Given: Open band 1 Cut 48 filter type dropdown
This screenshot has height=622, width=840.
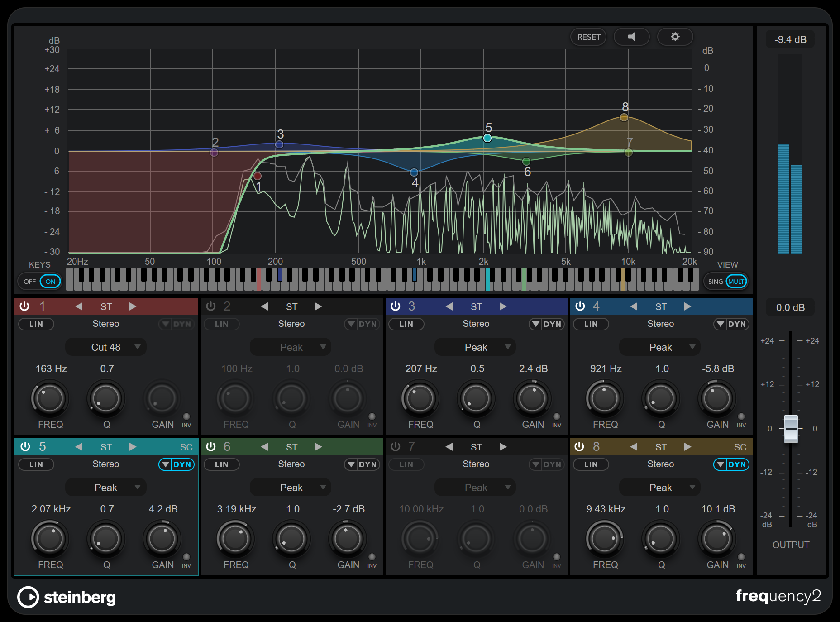Looking at the screenshot, I should 106,347.
